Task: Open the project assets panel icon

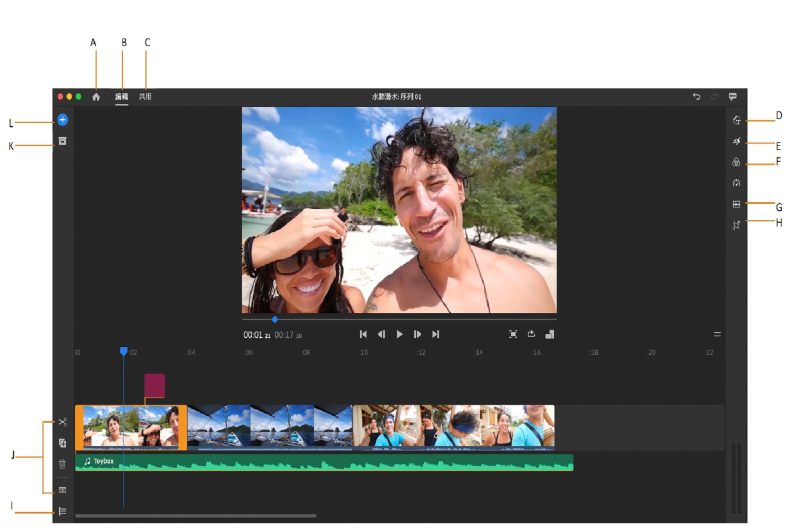Action: (62, 141)
